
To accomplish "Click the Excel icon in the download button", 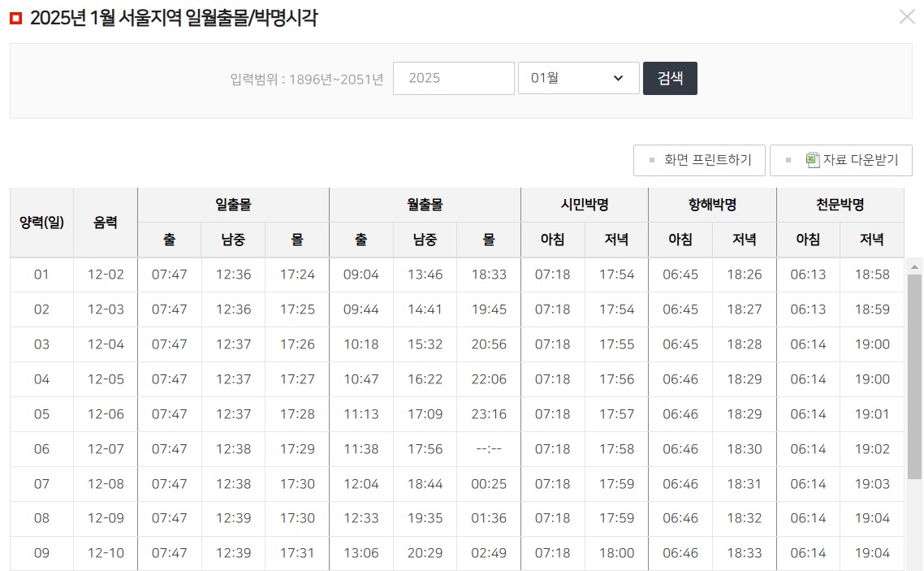I will click(x=813, y=160).
